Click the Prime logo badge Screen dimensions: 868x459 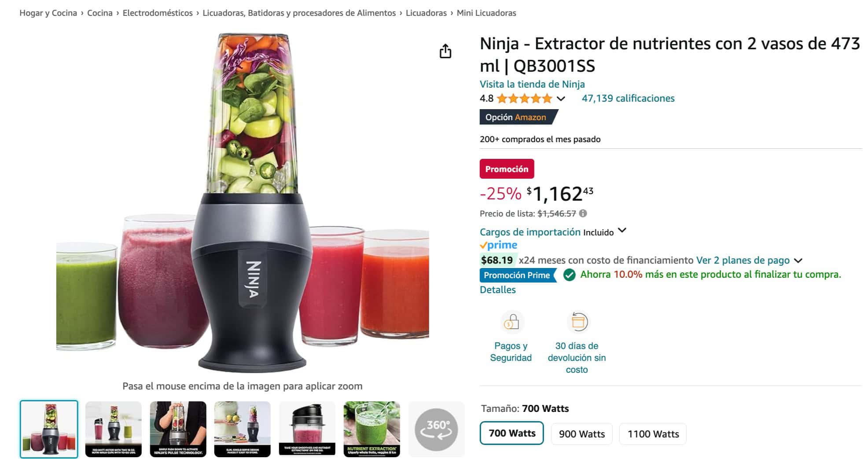tap(498, 245)
